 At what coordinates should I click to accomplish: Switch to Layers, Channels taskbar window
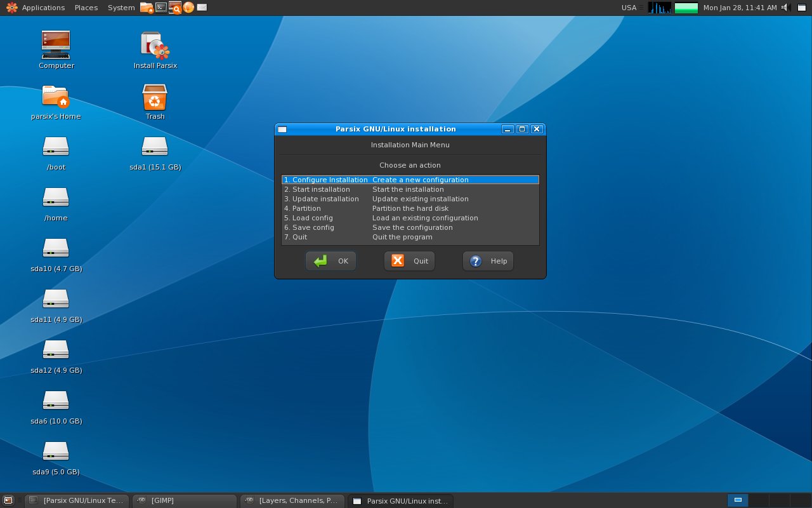[292, 500]
